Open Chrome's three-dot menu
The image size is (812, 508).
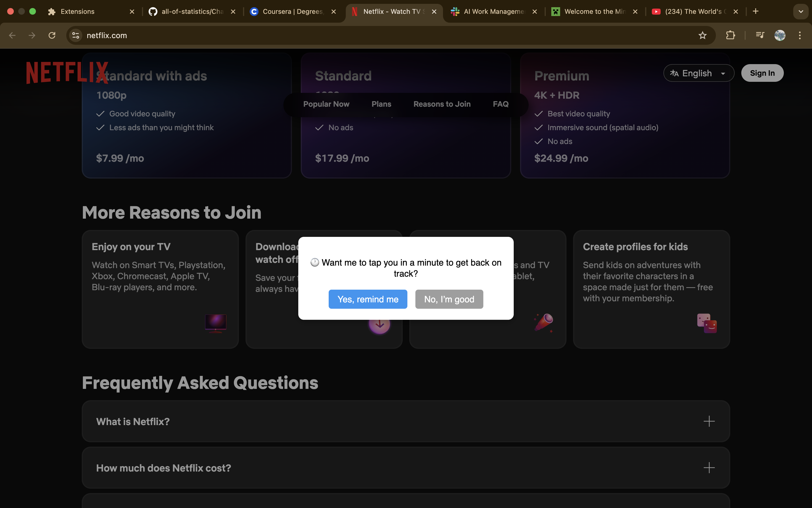click(800, 35)
